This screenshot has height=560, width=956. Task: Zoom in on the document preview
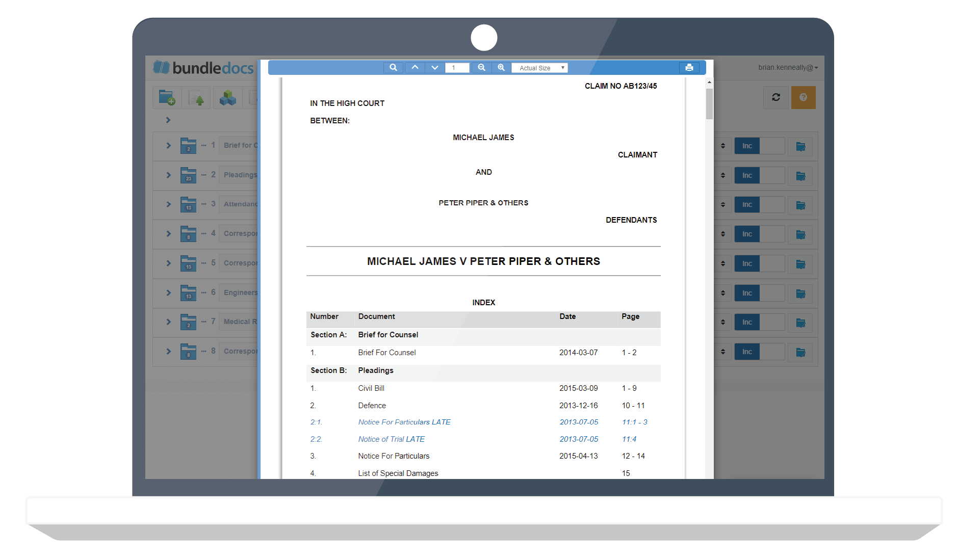(501, 67)
